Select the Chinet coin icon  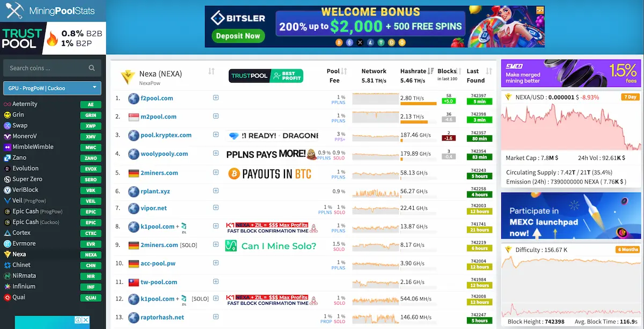point(8,265)
